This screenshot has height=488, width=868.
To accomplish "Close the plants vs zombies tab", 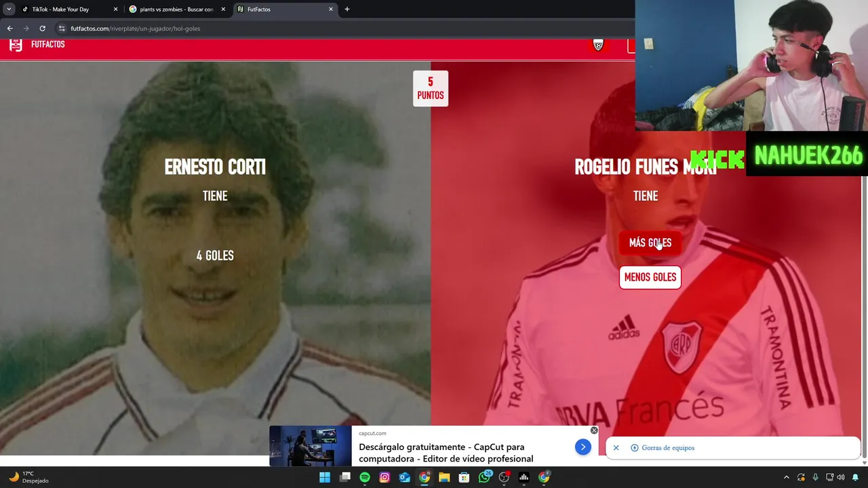I will (223, 9).
